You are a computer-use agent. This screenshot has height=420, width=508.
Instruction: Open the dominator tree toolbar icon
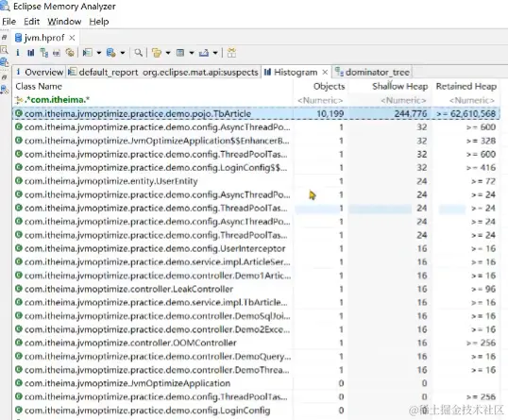point(44,53)
